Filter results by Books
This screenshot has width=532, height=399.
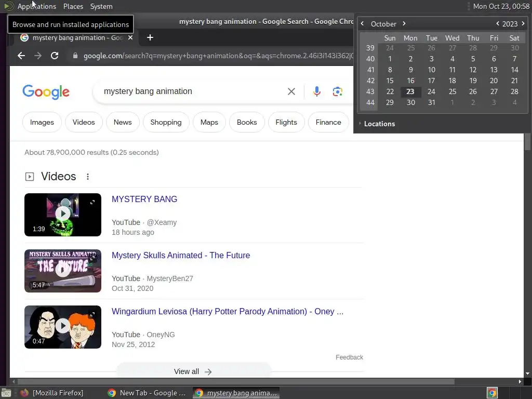click(247, 122)
